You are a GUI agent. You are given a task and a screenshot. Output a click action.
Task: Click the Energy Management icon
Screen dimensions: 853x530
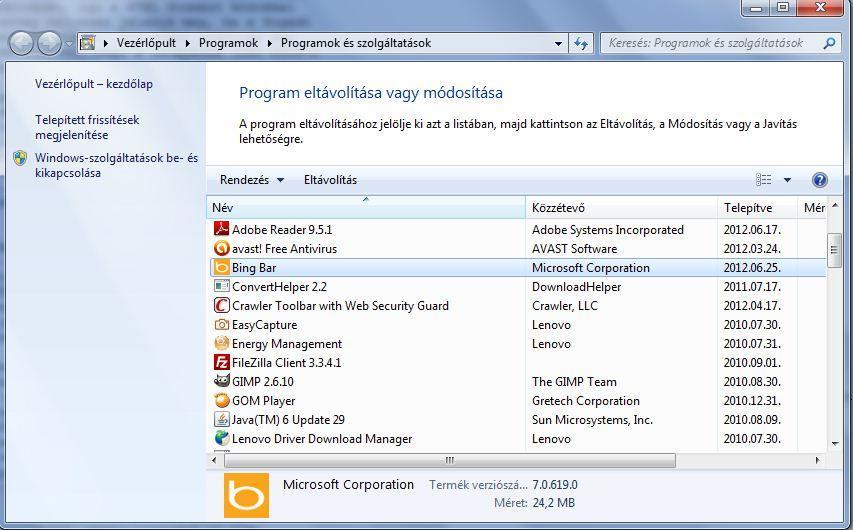click(221, 343)
